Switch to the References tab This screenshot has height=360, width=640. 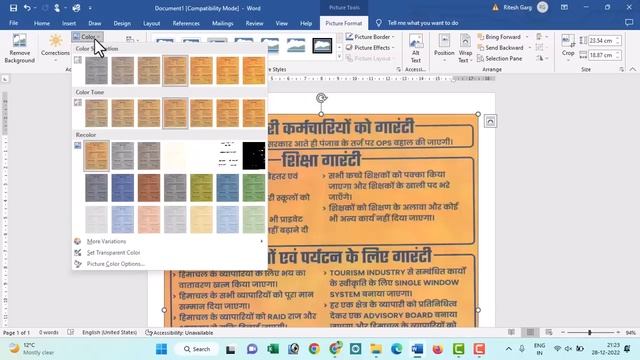[x=186, y=23]
